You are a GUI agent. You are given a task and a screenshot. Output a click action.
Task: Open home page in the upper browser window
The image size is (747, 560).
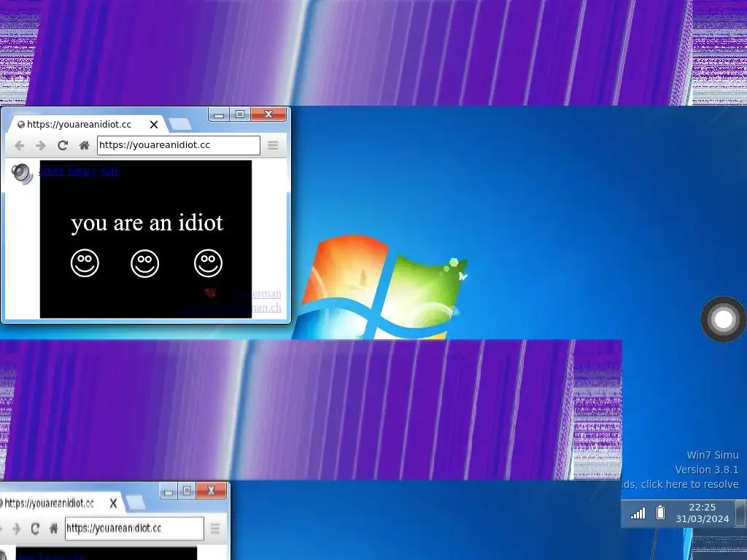85,145
